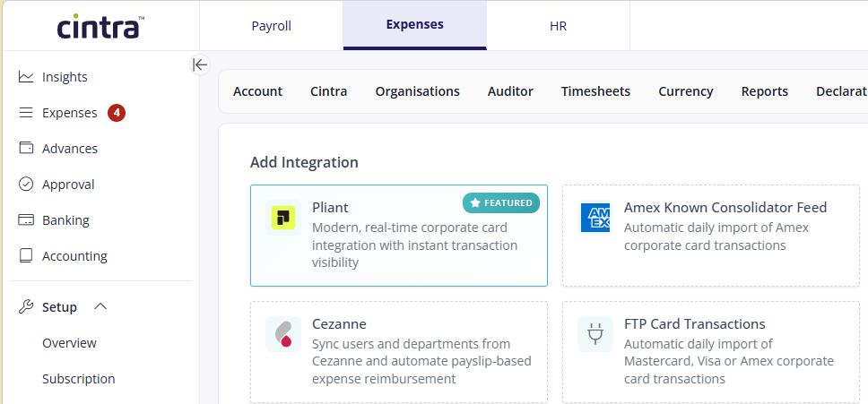Open the Currency menu item
Screen dimensions: 868x404
686,91
